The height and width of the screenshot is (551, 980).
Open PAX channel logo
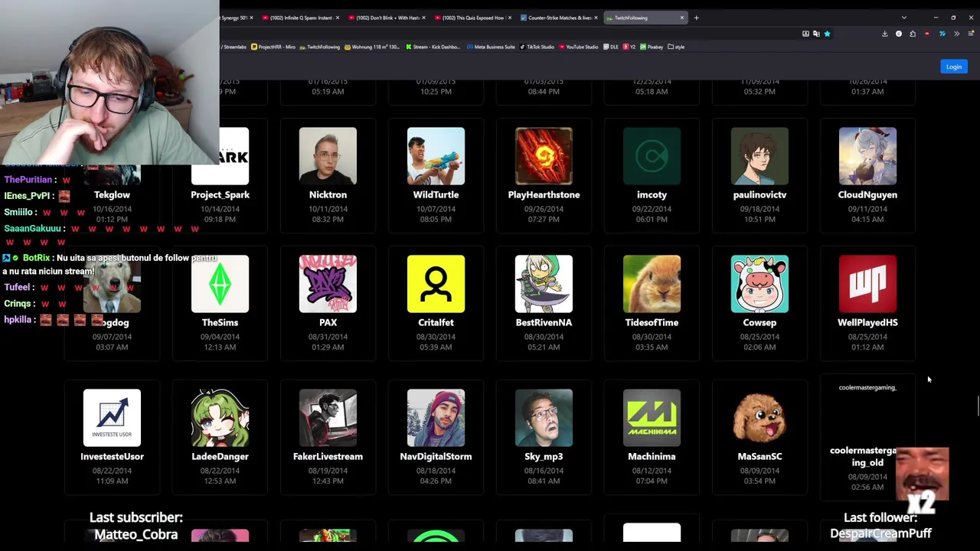pos(328,284)
